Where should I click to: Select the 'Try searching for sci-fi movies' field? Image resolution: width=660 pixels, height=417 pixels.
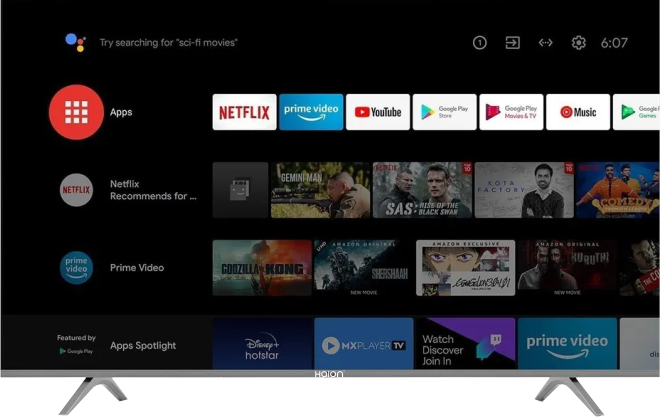pyautogui.click(x=168, y=42)
